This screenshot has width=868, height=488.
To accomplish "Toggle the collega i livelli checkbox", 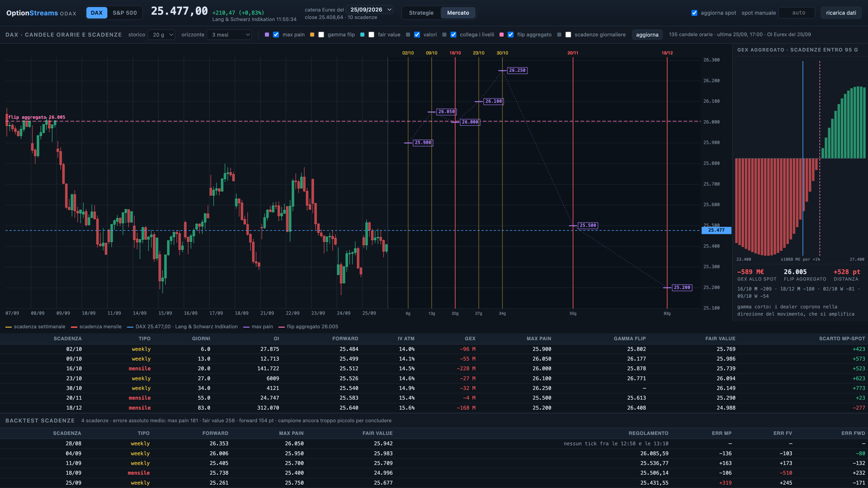I will click(x=453, y=35).
